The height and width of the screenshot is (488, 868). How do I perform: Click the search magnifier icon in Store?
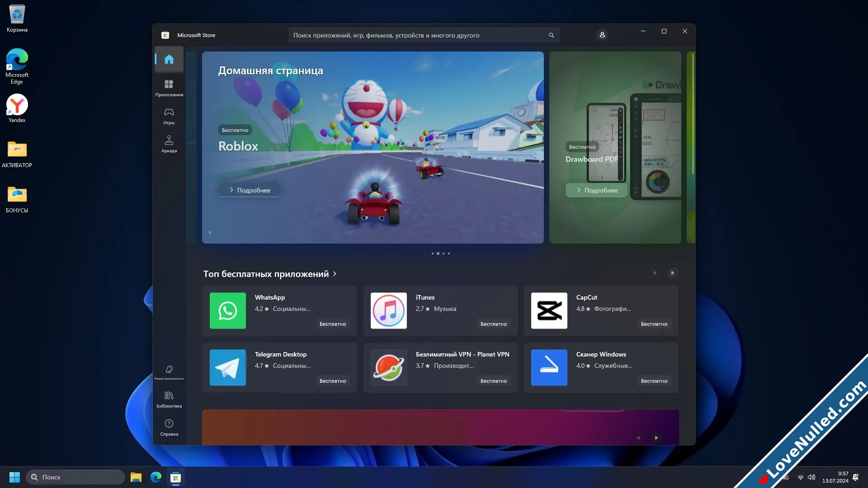(x=551, y=35)
